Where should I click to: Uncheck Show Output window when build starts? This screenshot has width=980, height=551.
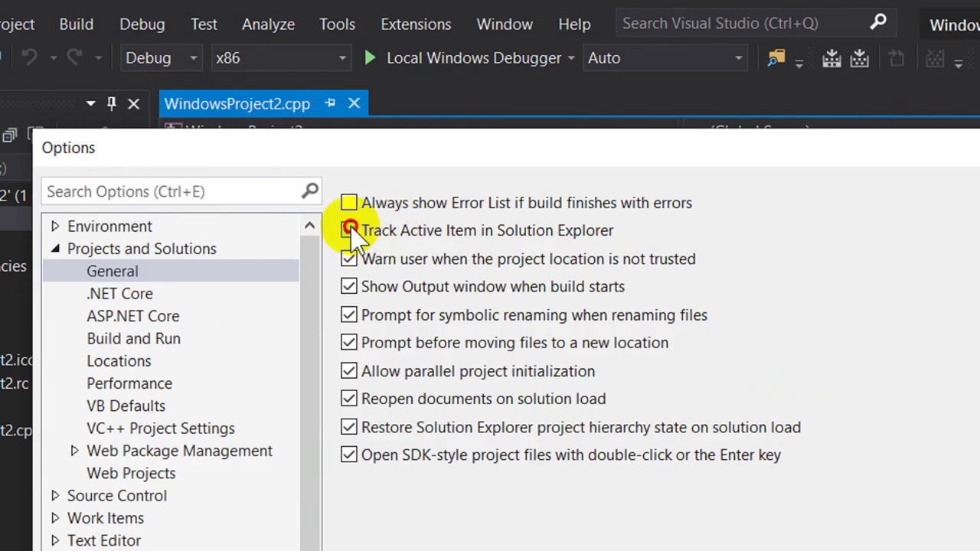pos(349,286)
